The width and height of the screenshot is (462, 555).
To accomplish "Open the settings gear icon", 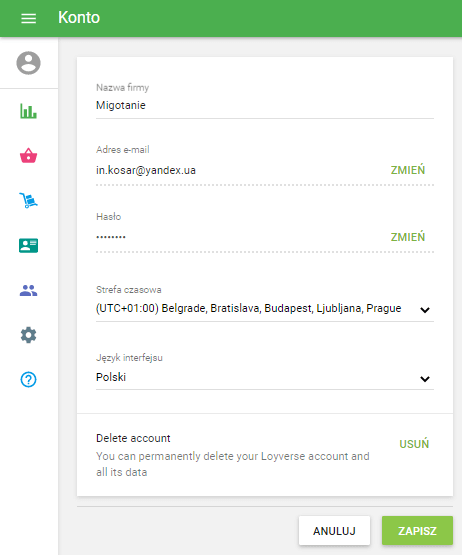I will (x=28, y=335).
